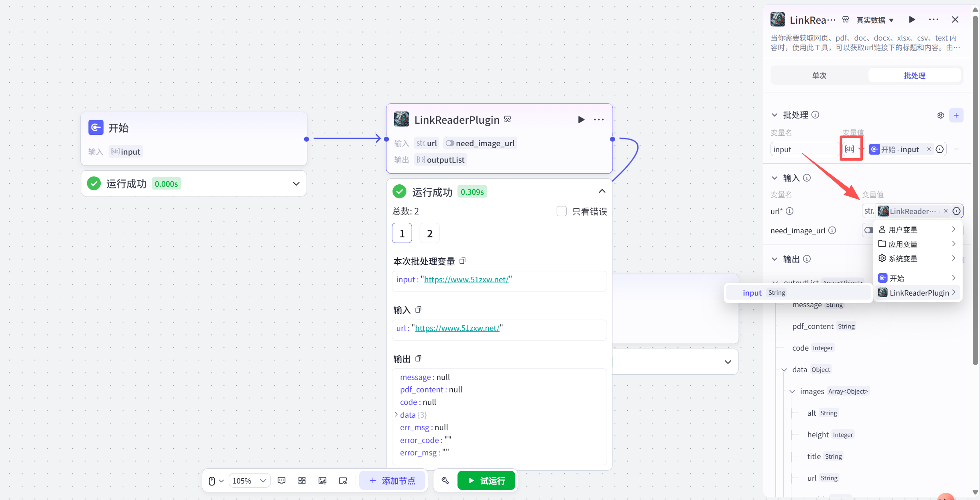This screenshot has width=980, height=500.
Task: Check the 只看错误 checkbox
Action: pos(561,211)
